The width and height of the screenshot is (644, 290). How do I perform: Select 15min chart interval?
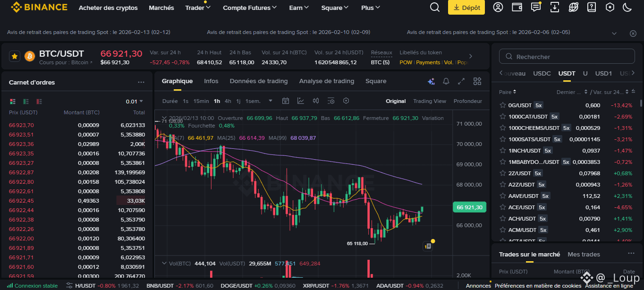pyautogui.click(x=201, y=101)
